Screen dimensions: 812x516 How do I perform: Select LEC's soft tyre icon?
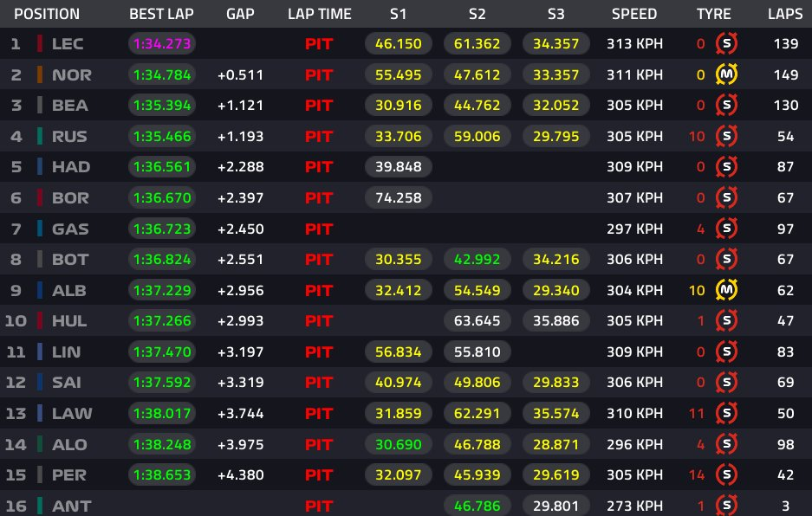point(727,44)
